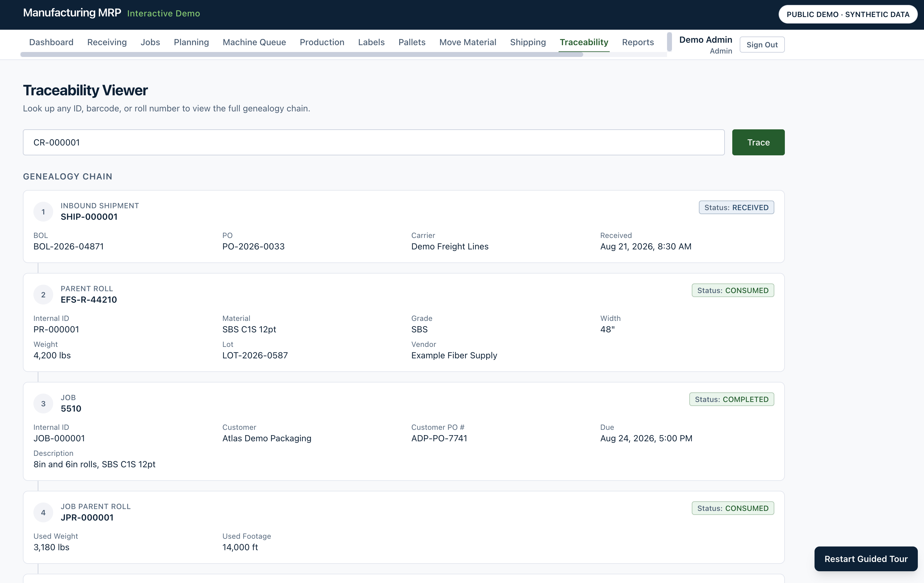Click the Job Parent Roll Status: CONSUMED badge

pyautogui.click(x=733, y=508)
